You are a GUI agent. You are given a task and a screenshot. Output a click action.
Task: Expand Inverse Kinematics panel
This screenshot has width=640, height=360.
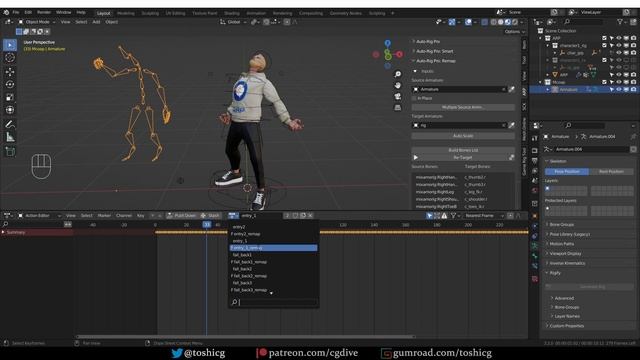click(547, 263)
